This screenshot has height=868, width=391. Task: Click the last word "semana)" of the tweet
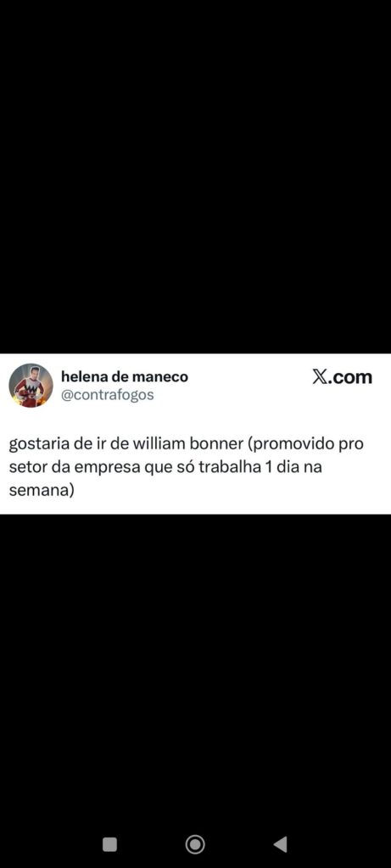42,491
